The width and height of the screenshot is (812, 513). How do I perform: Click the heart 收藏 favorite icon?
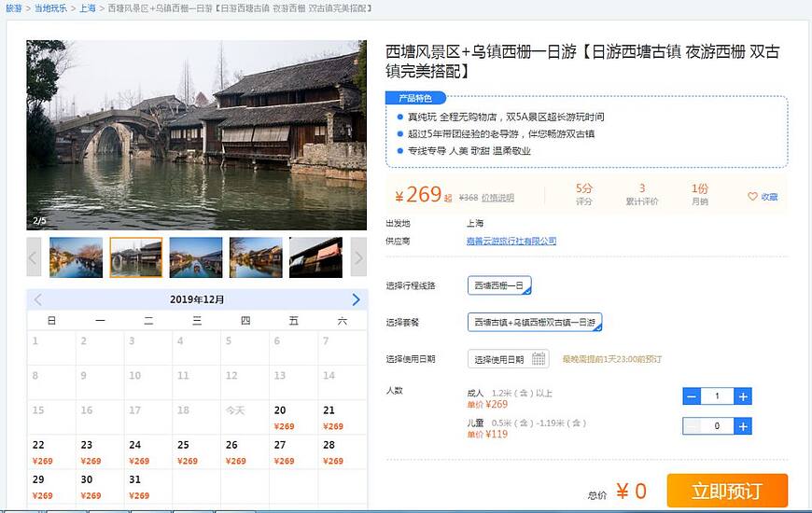coord(763,197)
